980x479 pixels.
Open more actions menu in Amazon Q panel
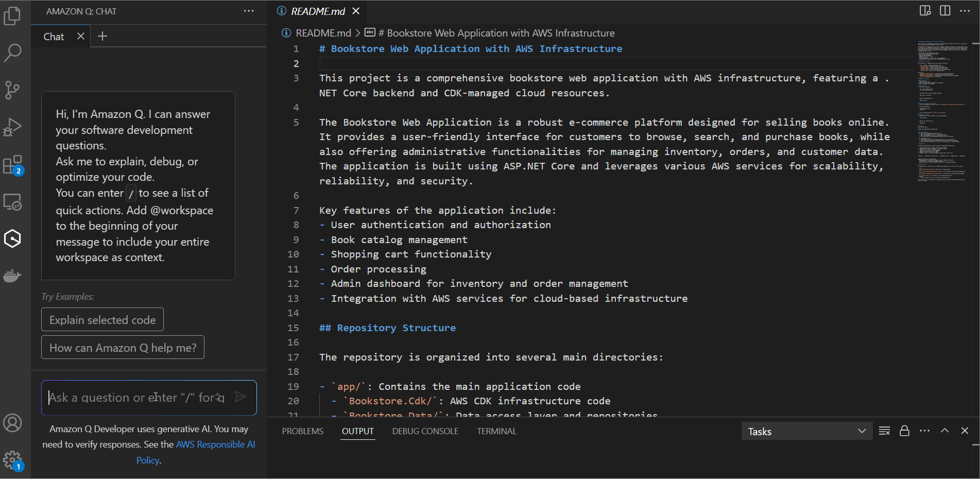coord(249,11)
